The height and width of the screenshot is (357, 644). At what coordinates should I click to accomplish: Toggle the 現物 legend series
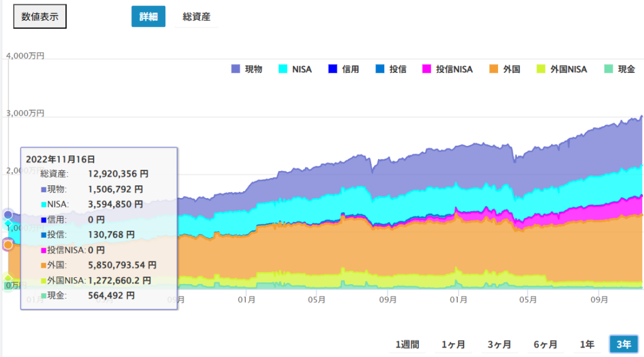tap(247, 69)
